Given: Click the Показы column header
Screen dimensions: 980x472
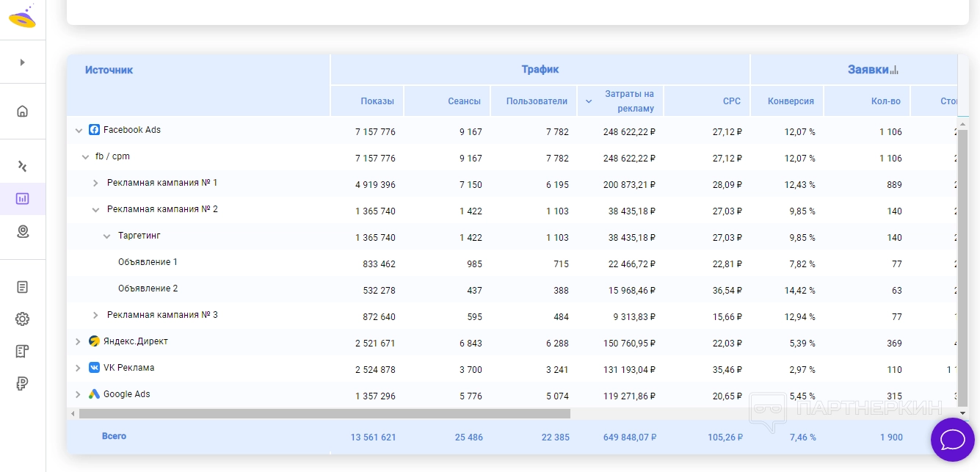Looking at the screenshot, I should [377, 101].
